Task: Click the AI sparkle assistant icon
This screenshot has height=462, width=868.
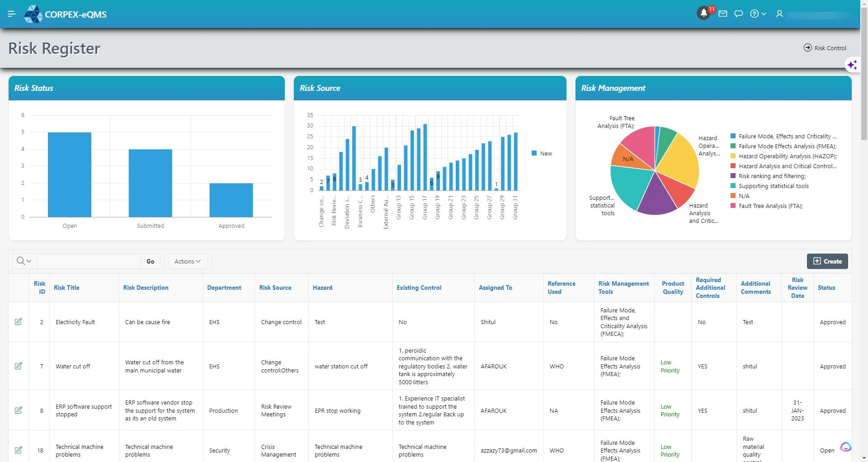Action: click(852, 65)
